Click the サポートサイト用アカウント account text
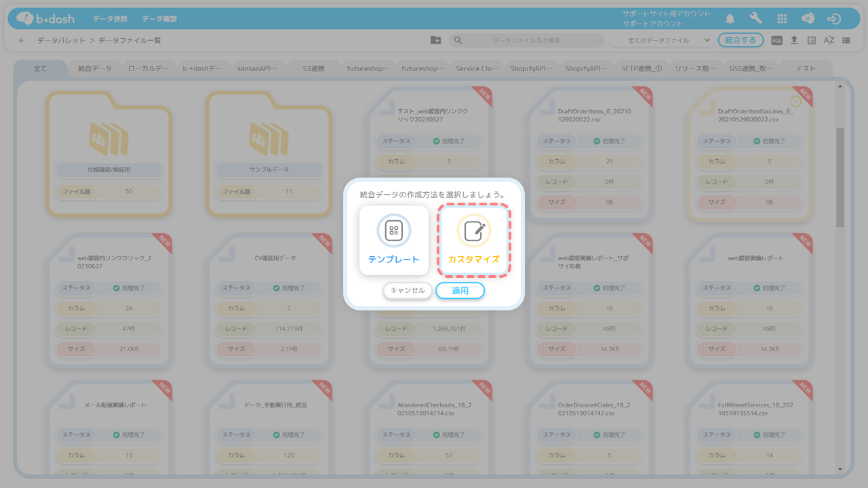This screenshot has width=868, height=488. click(x=666, y=14)
